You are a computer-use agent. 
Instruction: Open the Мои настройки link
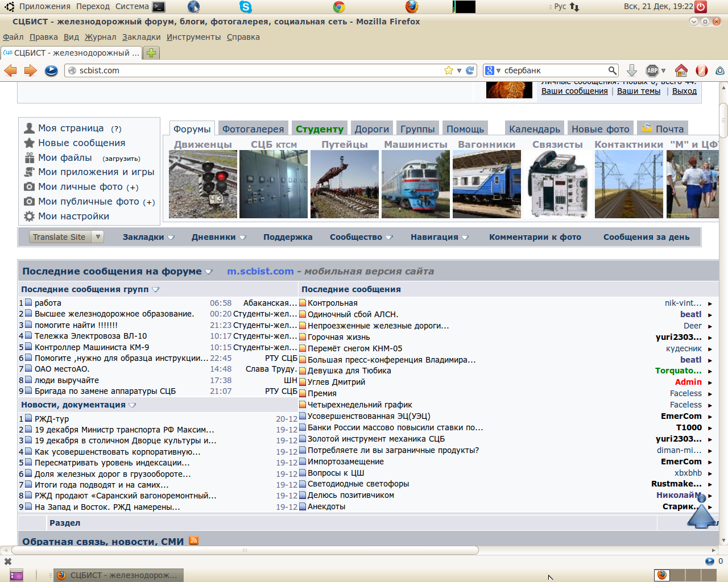(x=73, y=216)
